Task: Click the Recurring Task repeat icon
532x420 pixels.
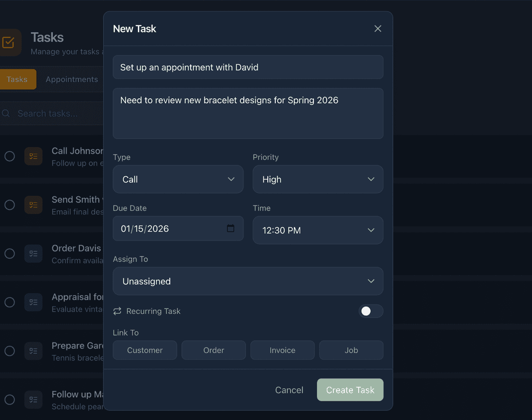Action: 117,311
